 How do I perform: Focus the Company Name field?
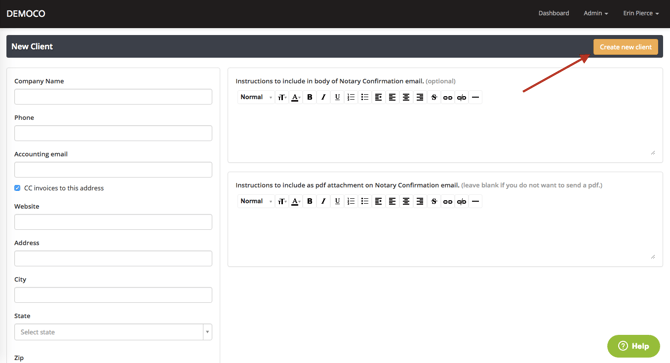(113, 97)
